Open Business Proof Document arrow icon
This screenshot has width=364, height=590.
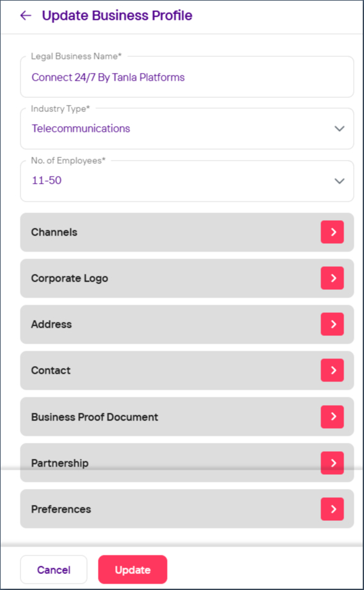(332, 417)
